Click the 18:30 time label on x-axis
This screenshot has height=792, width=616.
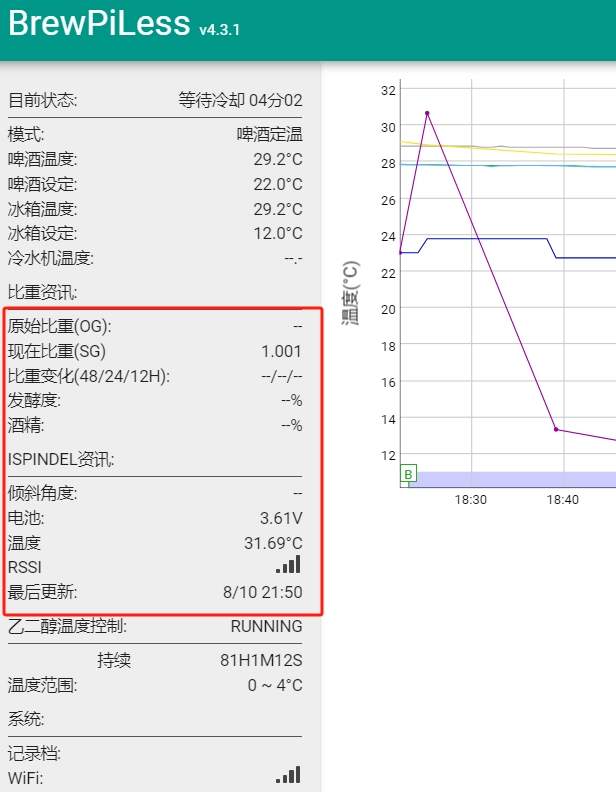pos(470,499)
